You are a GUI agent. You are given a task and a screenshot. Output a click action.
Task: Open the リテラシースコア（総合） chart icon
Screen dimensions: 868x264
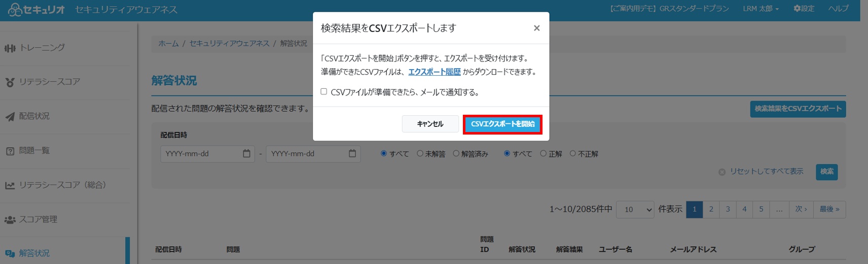(x=10, y=185)
